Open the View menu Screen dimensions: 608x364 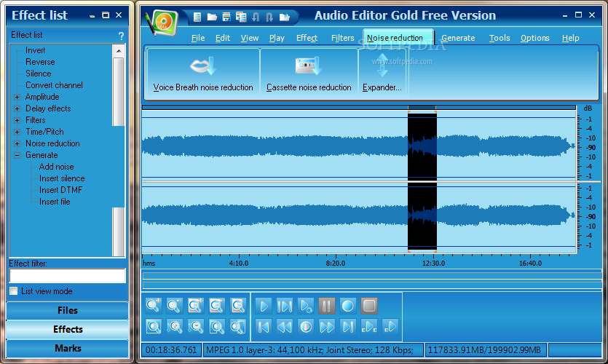tap(249, 38)
